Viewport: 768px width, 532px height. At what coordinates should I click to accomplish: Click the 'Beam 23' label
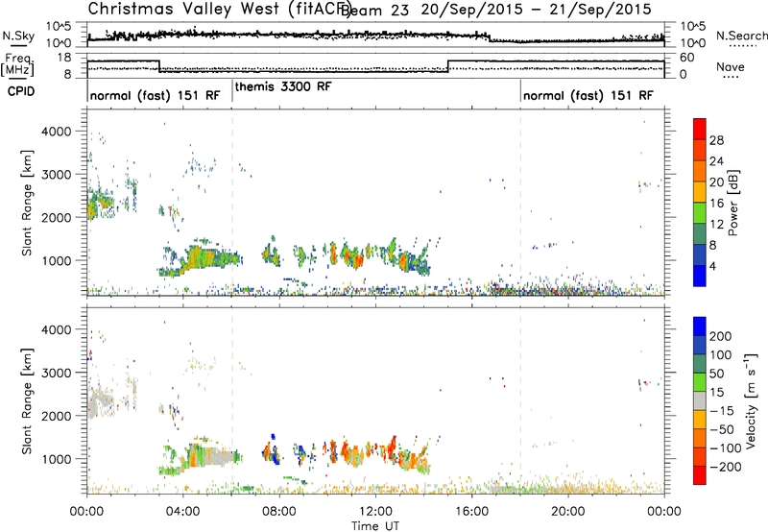coord(374,11)
